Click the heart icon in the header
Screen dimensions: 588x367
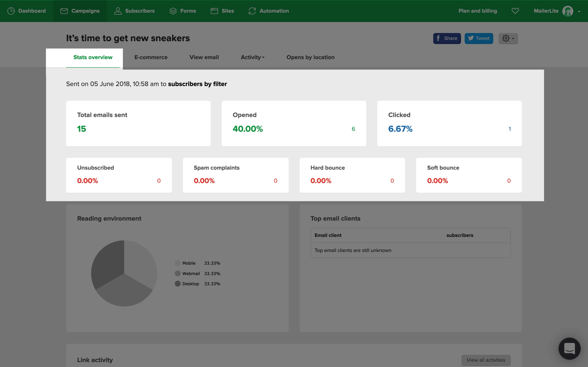[x=515, y=11]
